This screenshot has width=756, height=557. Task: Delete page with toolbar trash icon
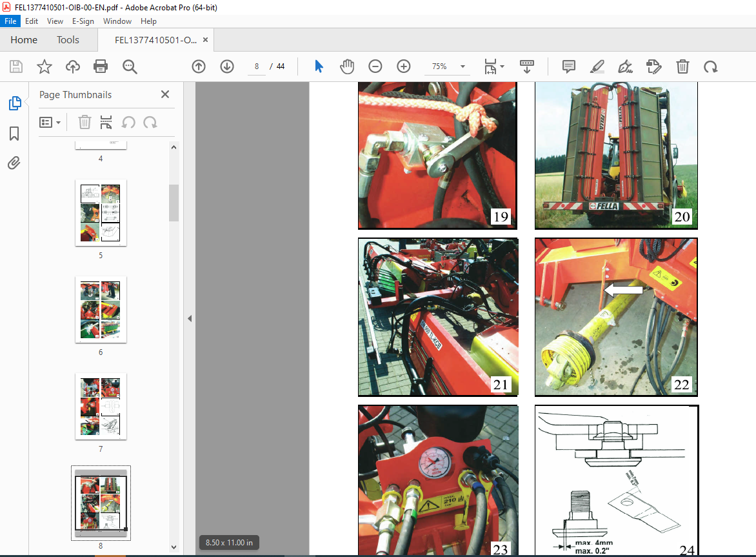[682, 66]
